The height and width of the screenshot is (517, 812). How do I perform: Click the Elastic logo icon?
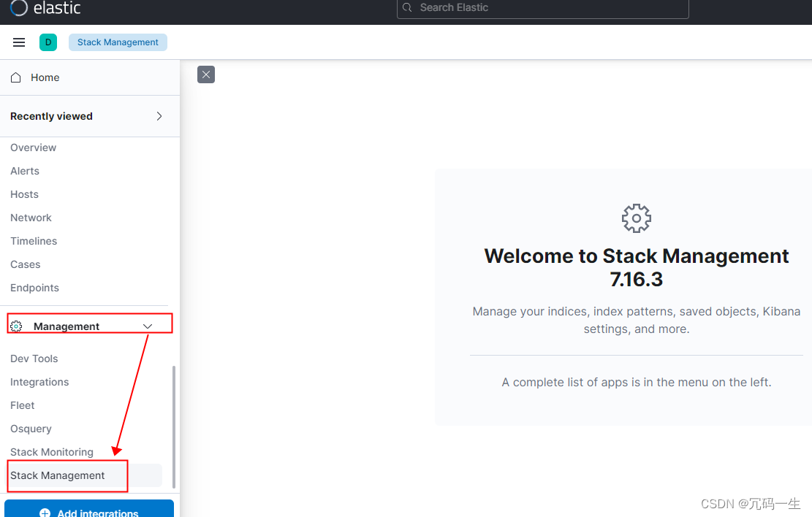pyautogui.click(x=19, y=8)
